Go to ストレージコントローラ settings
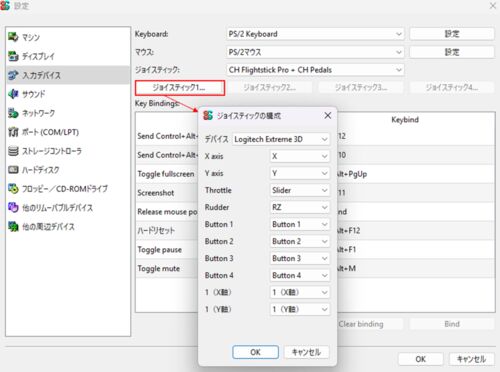The height and width of the screenshot is (372, 500). (x=68, y=151)
